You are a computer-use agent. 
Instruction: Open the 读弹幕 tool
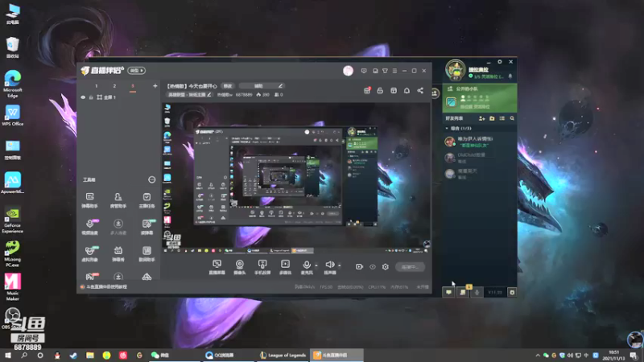[x=147, y=227]
